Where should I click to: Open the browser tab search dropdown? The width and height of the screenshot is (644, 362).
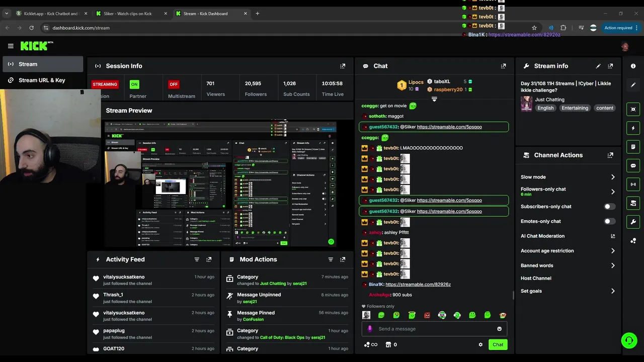(x=7, y=14)
